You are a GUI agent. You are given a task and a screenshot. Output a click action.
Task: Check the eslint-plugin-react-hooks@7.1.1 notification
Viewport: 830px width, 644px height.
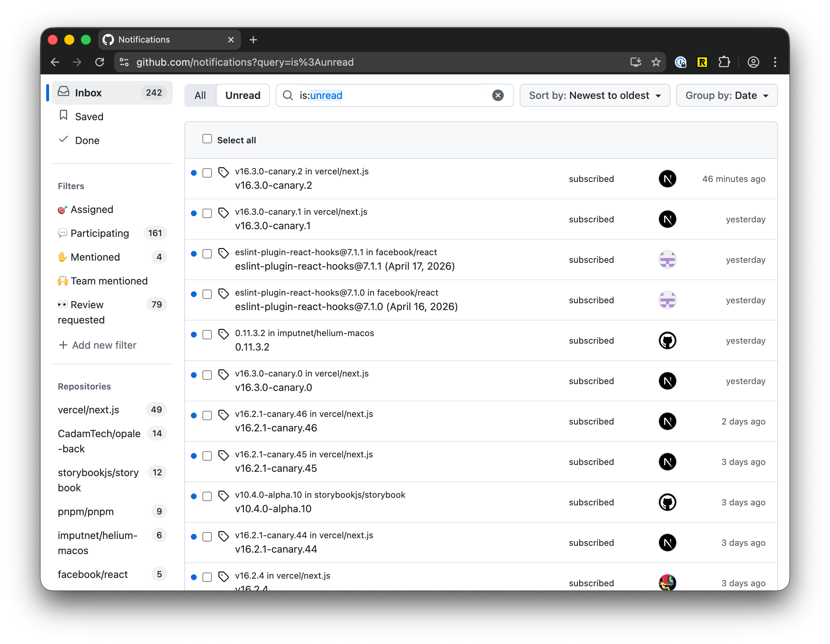pos(207,254)
